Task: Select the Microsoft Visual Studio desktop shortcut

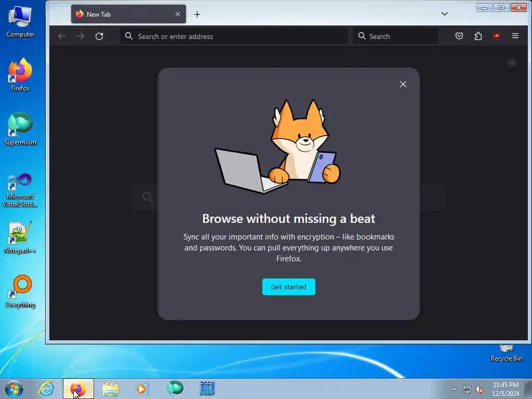Action: pyautogui.click(x=20, y=190)
